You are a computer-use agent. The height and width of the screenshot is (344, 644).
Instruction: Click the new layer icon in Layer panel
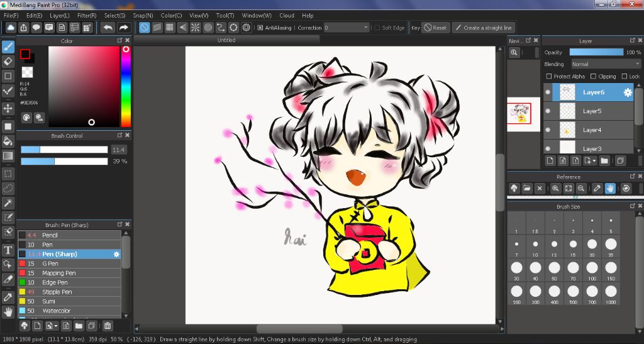(550, 160)
